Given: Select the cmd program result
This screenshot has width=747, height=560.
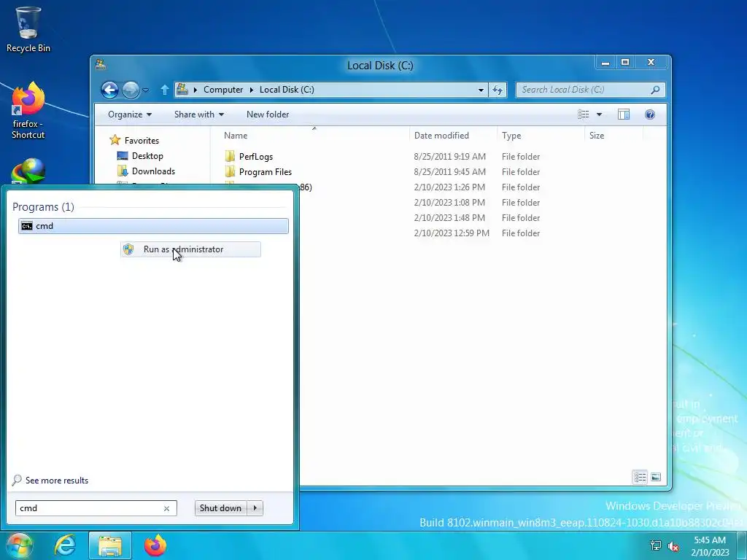Looking at the screenshot, I should click(153, 226).
